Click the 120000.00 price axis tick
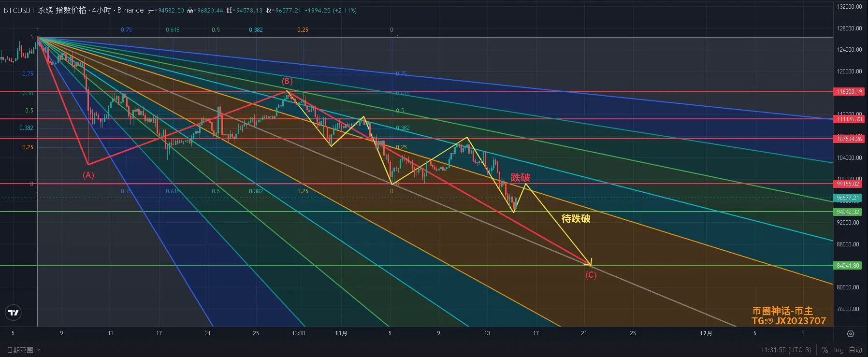 (x=849, y=71)
